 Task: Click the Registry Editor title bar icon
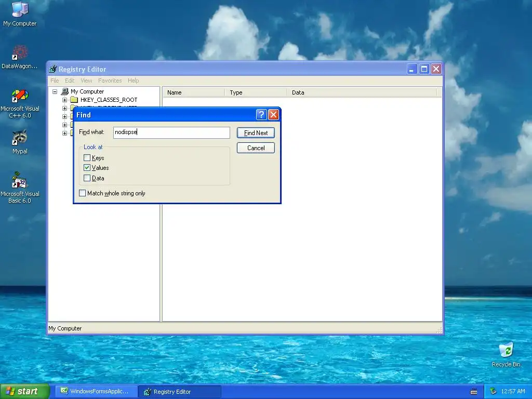tap(52, 69)
